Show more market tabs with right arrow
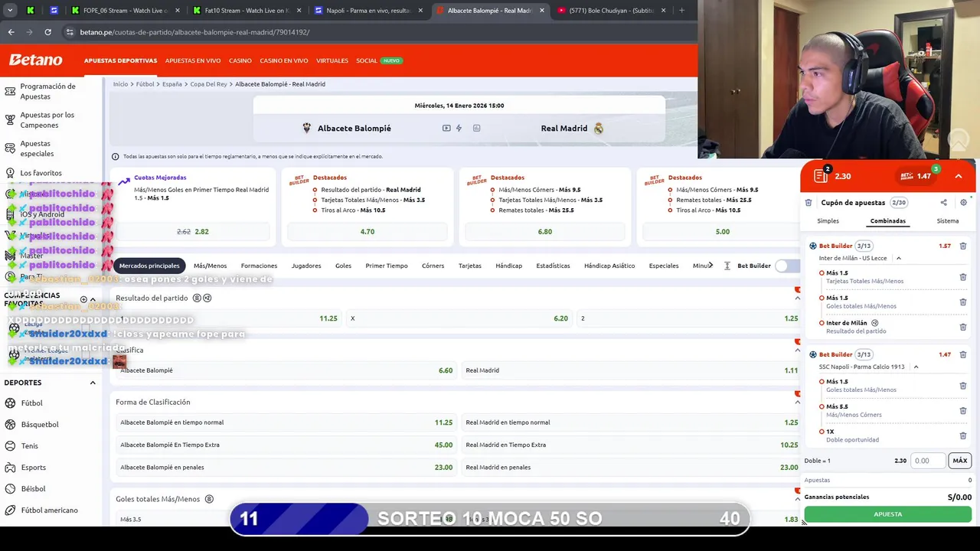 pyautogui.click(x=711, y=266)
